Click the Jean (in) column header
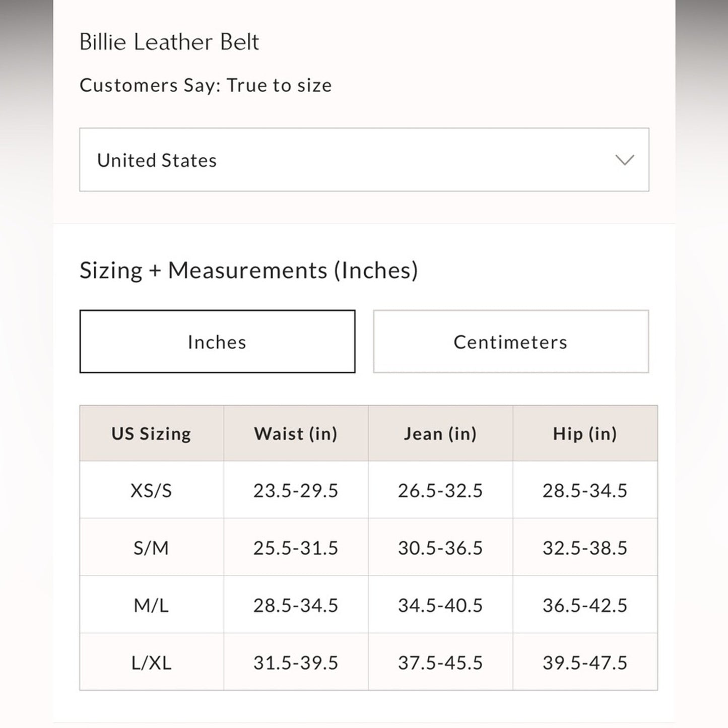 tap(440, 433)
